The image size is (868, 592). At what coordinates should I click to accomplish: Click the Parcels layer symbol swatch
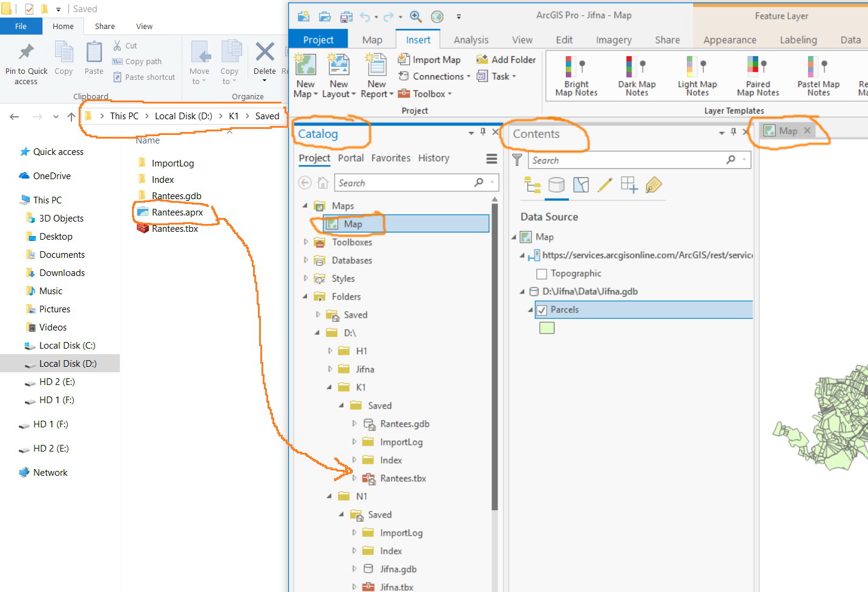547,328
